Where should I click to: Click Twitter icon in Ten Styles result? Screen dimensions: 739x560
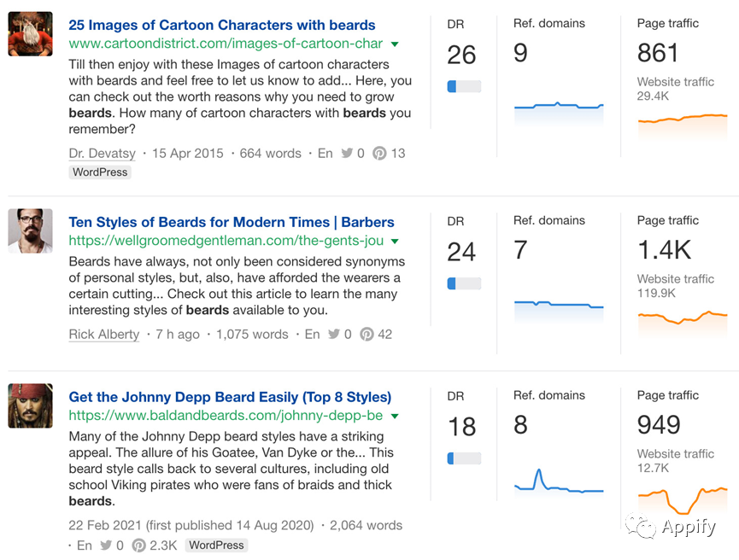click(334, 334)
